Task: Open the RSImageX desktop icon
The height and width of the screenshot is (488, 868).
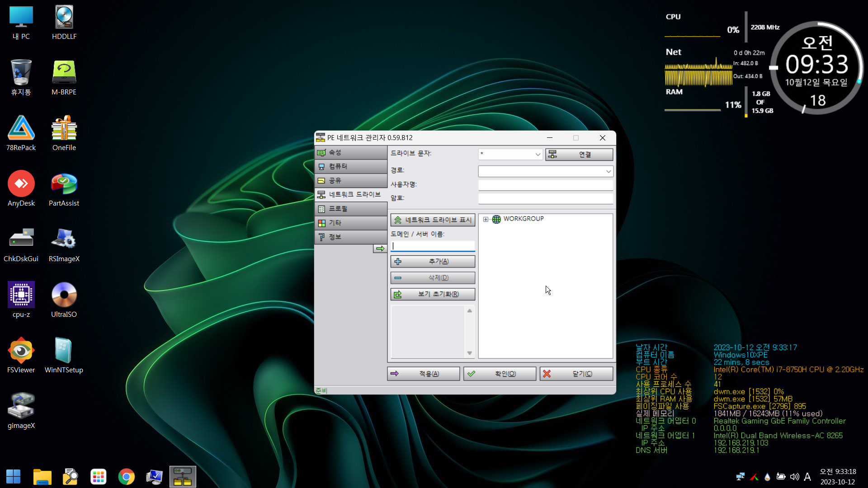Action: (64, 244)
